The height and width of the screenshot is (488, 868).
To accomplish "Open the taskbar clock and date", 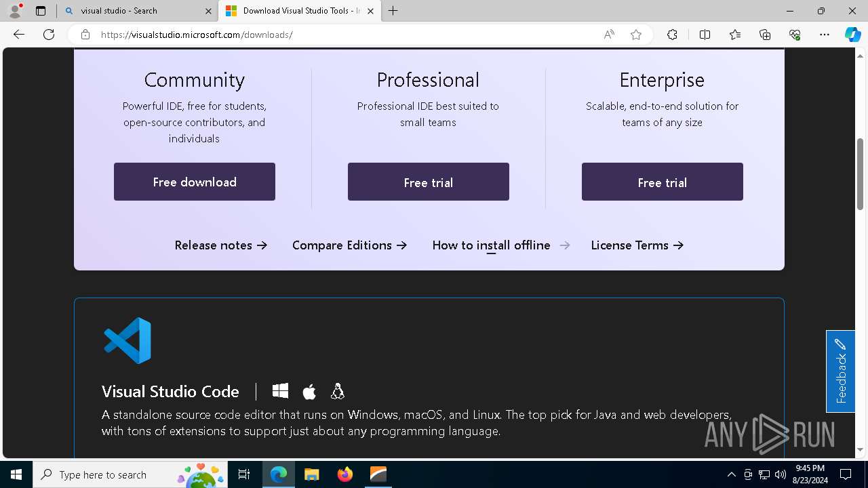I will 810,474.
